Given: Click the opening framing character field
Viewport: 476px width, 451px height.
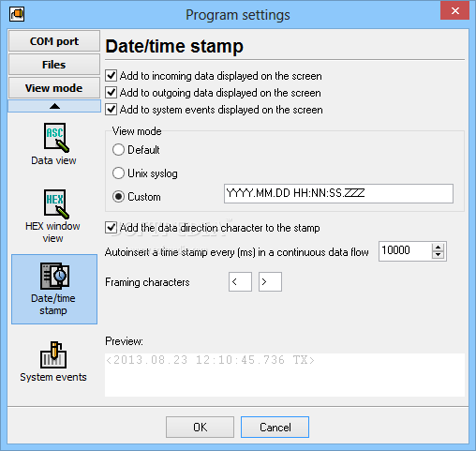Looking at the screenshot, I should click(x=240, y=281).
